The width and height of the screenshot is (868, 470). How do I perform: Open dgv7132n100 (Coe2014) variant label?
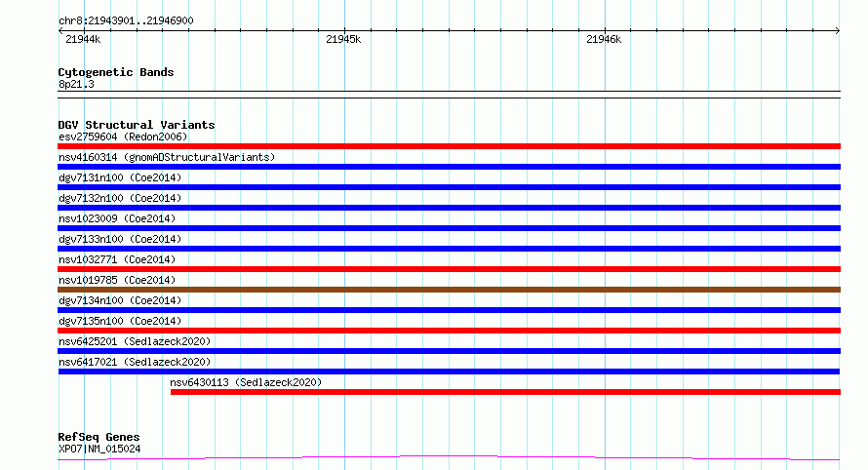[120, 198]
